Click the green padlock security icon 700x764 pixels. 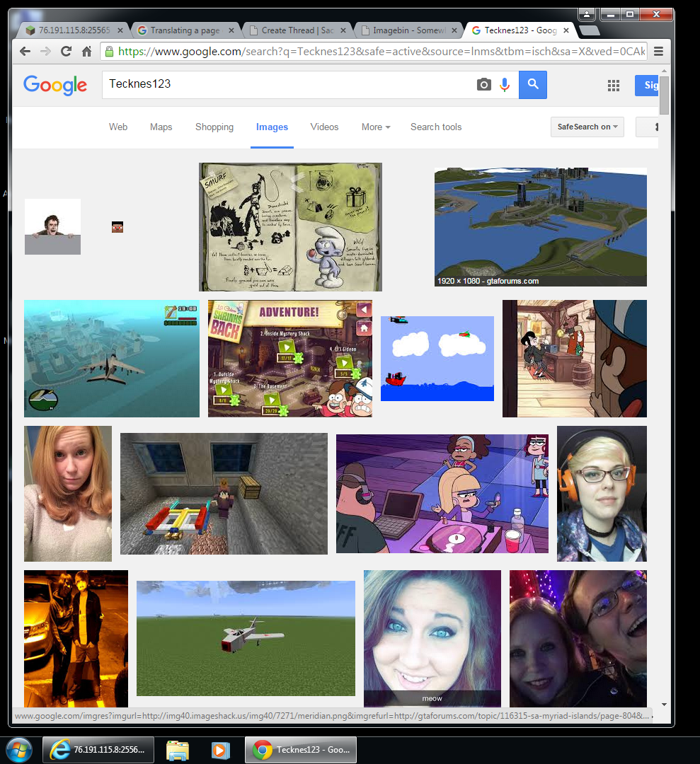point(109,51)
